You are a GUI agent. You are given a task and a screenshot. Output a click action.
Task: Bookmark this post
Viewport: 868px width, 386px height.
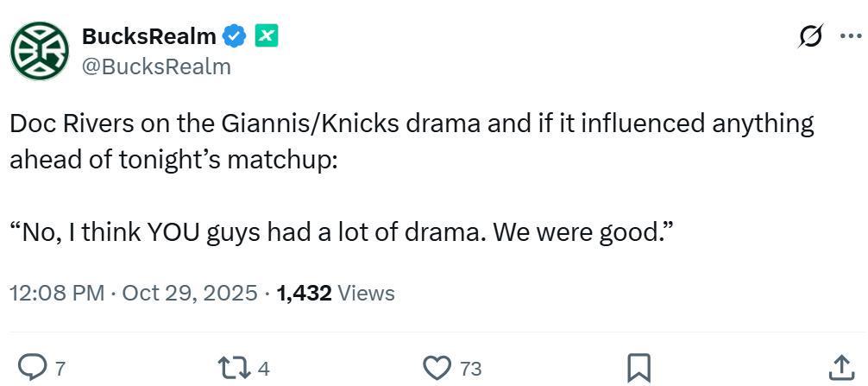click(x=638, y=368)
